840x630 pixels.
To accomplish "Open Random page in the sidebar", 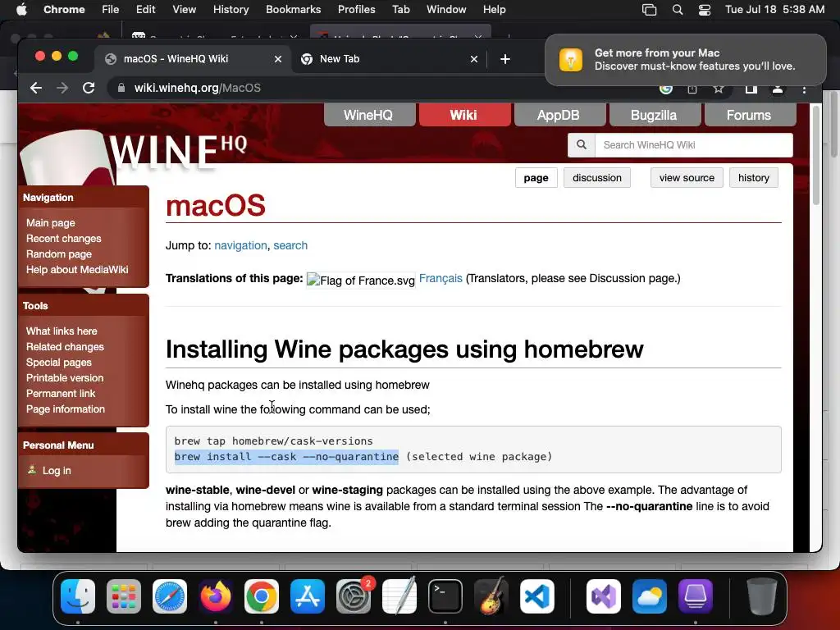I will pos(59,254).
